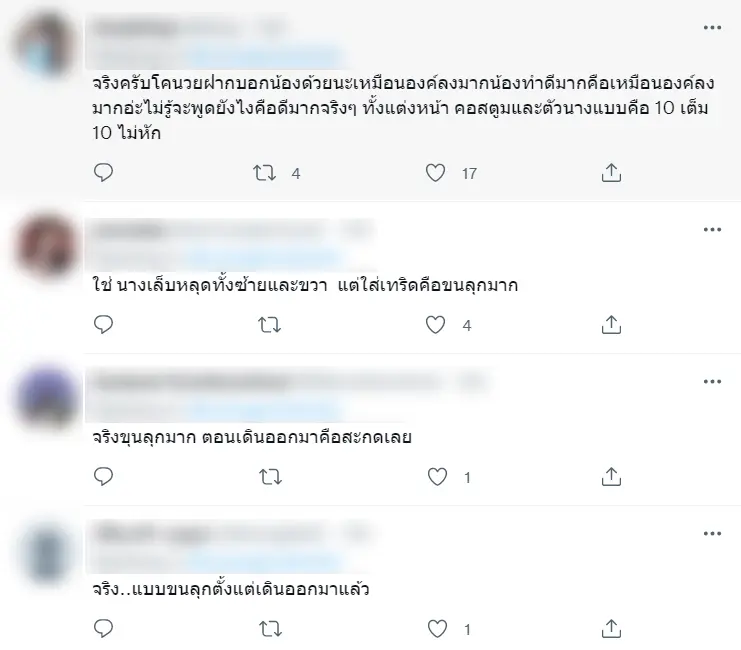
Task: Share the second comment in the thread
Action: (x=611, y=325)
